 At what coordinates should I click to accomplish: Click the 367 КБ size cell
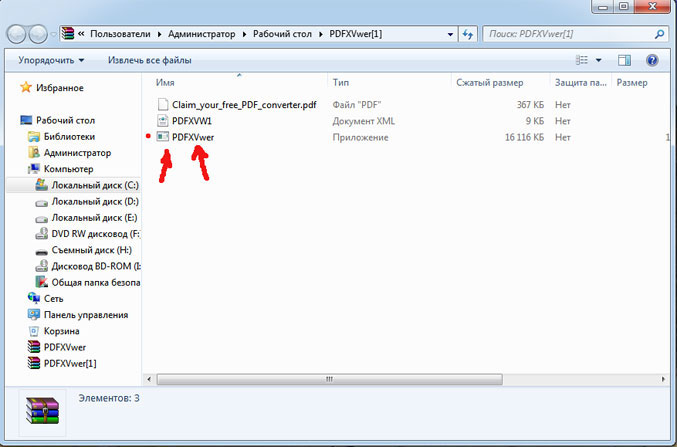pos(530,105)
